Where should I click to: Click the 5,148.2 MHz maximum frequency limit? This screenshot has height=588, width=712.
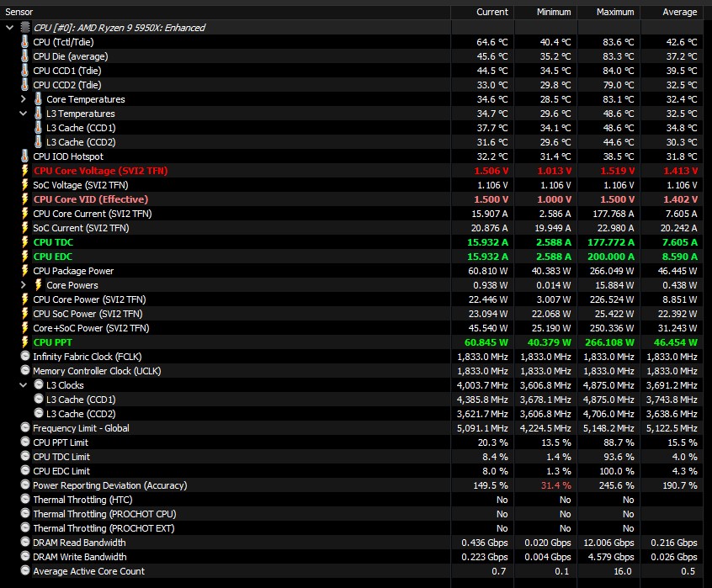point(609,428)
